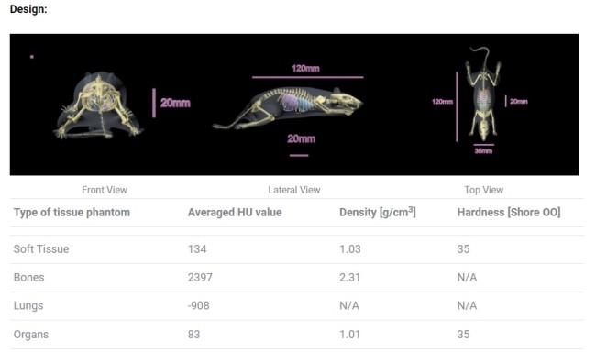596x364 pixels.
Task: Click the Hardness Shore OO column header
Action: click(x=509, y=212)
